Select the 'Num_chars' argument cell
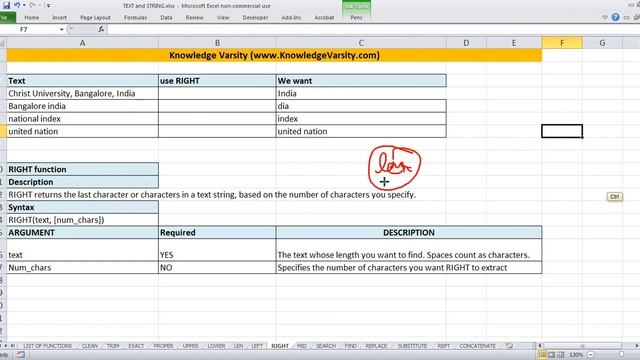This screenshot has width=640, height=360. [82, 268]
